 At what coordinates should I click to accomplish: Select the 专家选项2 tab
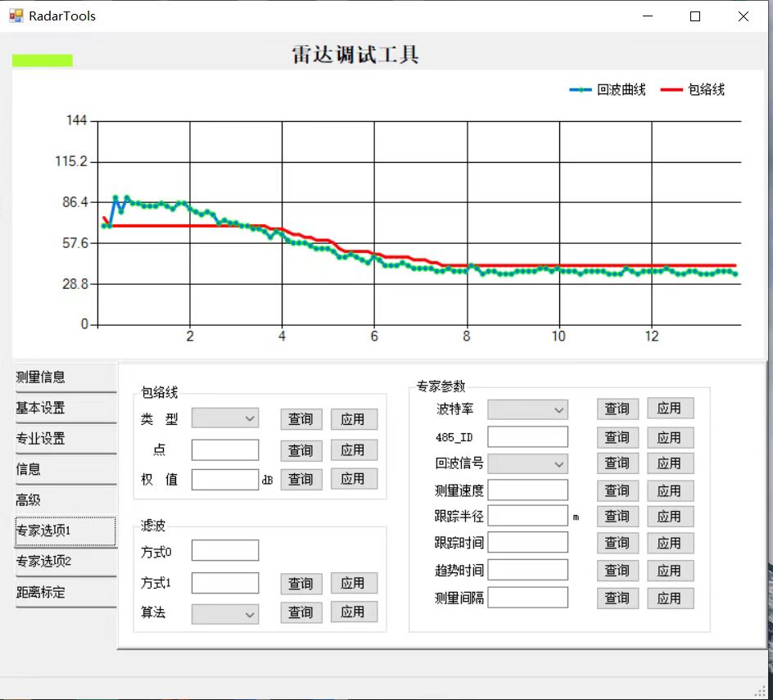pos(66,562)
